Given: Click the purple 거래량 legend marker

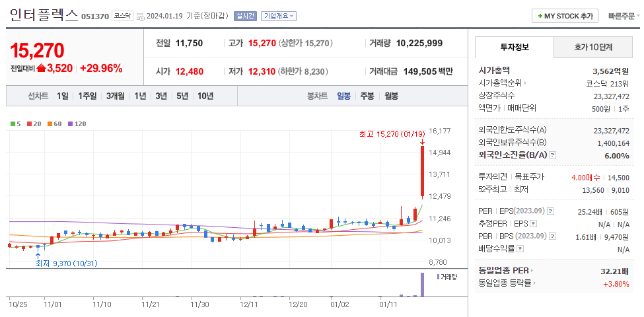Looking at the screenshot, I should point(438,277).
